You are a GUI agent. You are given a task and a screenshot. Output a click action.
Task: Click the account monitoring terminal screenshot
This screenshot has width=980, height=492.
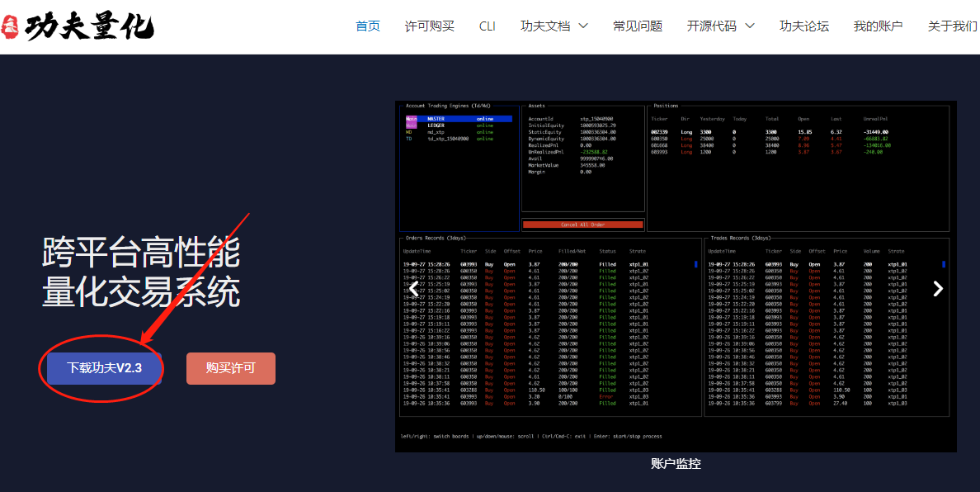[676, 277]
